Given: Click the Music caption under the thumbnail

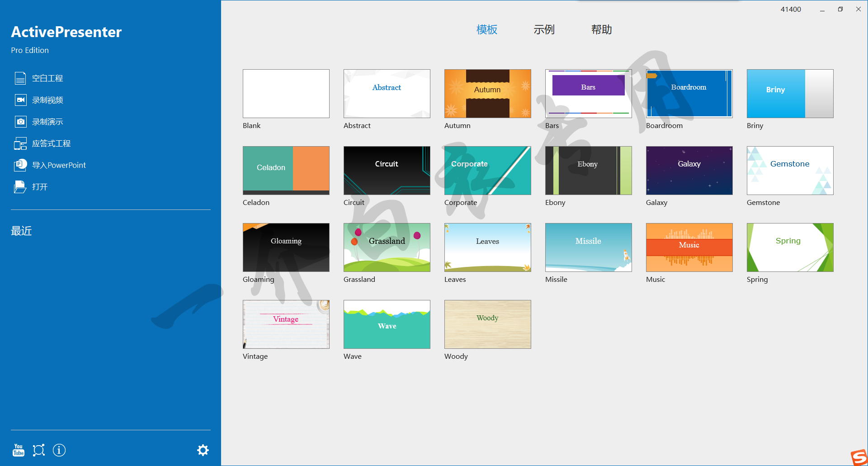Looking at the screenshot, I should [656, 280].
